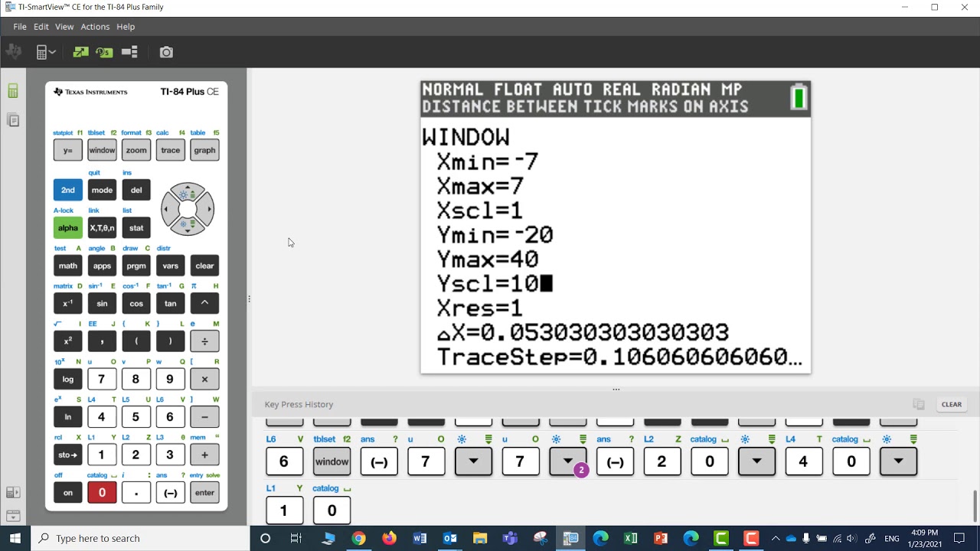This screenshot has height=551, width=980.
Task: Click the x⁻¹ inverse key
Action: pyautogui.click(x=68, y=304)
